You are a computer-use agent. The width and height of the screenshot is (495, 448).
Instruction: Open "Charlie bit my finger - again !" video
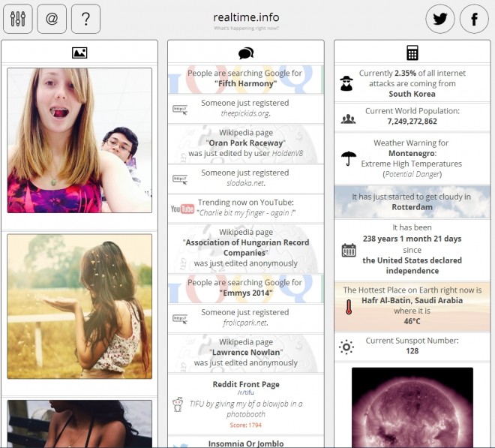click(x=245, y=213)
